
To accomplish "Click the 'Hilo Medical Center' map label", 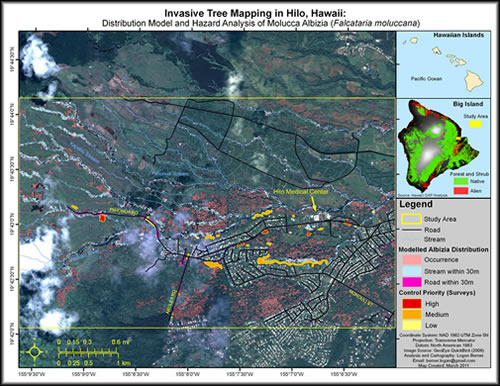I will (x=301, y=192).
